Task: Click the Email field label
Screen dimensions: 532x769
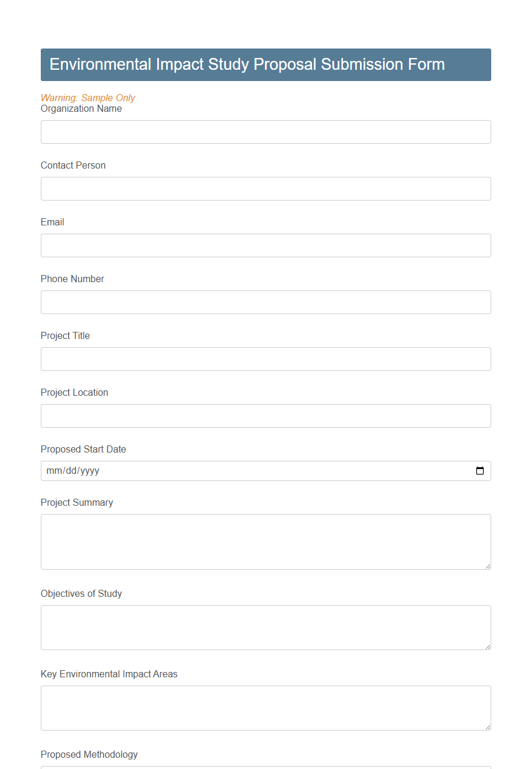Action: point(52,222)
